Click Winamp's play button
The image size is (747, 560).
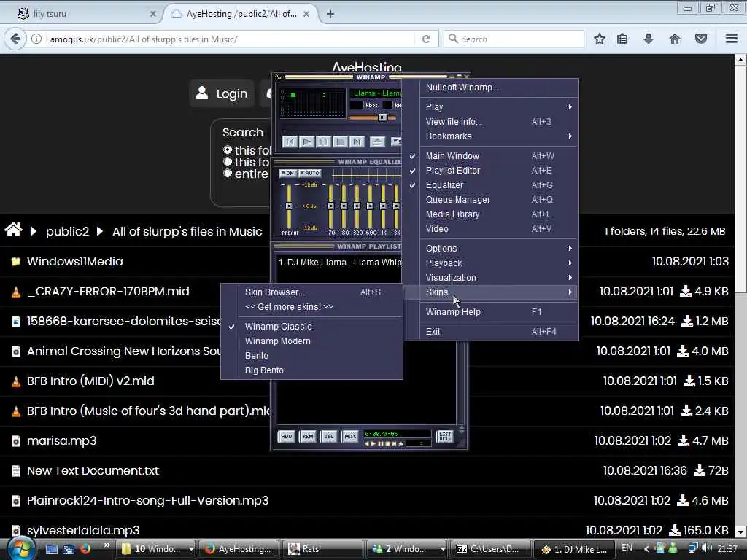pyautogui.click(x=307, y=141)
